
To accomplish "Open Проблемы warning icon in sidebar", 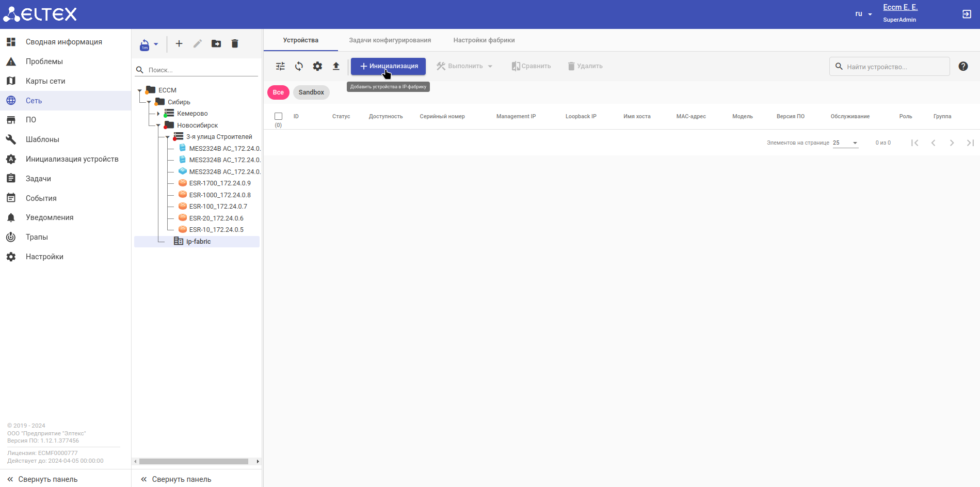I will (x=11, y=61).
